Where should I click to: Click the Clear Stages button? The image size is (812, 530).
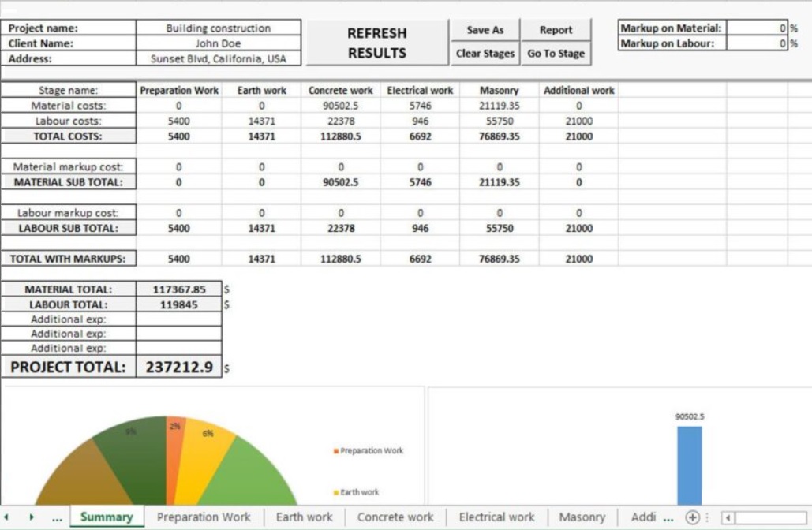coord(485,54)
